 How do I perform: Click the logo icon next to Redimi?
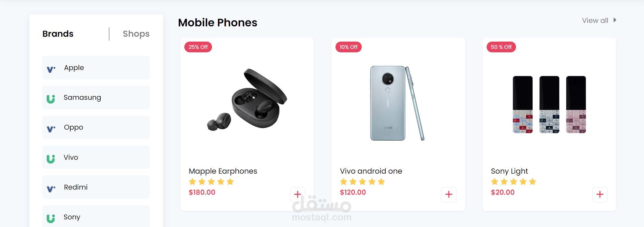point(51,189)
